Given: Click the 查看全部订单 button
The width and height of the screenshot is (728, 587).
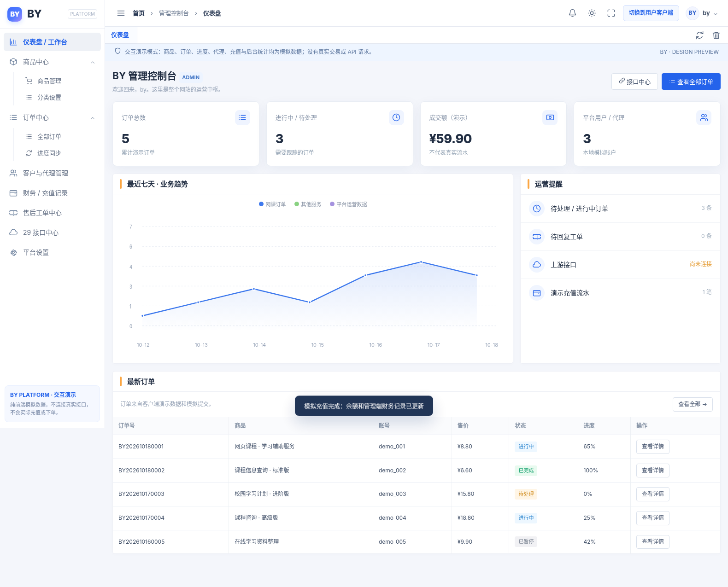Looking at the screenshot, I should (691, 81).
